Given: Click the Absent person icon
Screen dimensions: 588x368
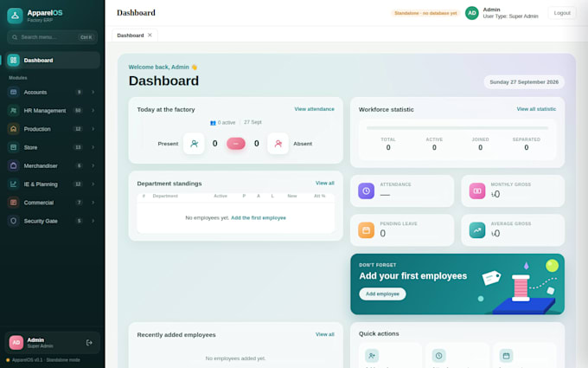Looking at the screenshot, I should coord(278,144).
